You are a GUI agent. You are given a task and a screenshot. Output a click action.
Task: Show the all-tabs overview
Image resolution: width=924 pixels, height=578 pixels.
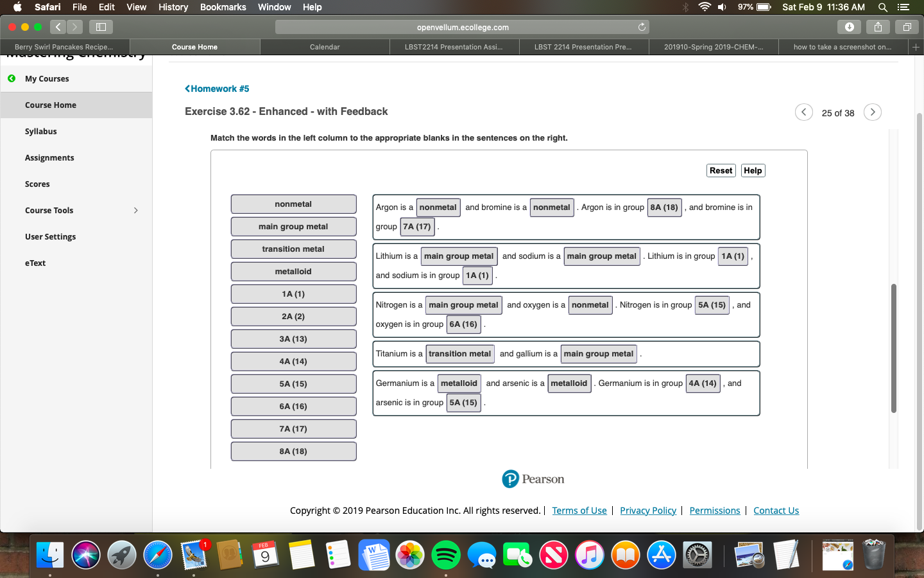(x=907, y=27)
